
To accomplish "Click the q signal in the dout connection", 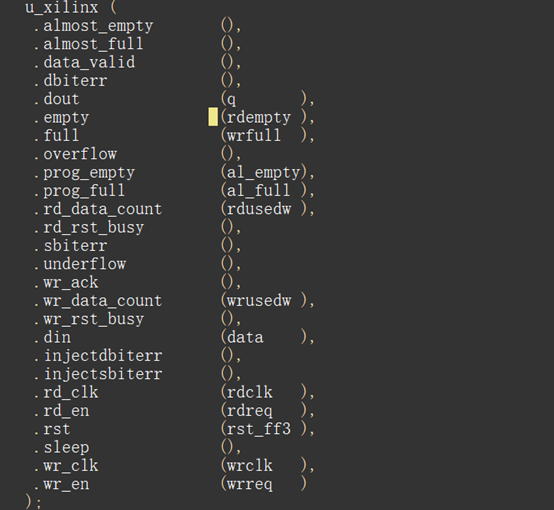I will [x=231, y=100].
